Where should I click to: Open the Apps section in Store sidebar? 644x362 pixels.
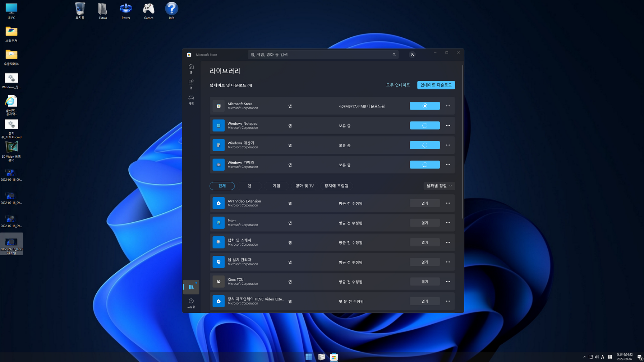[191, 84]
